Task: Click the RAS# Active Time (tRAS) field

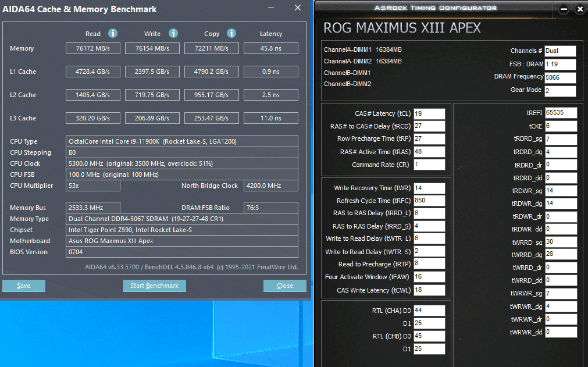Action: (x=429, y=151)
